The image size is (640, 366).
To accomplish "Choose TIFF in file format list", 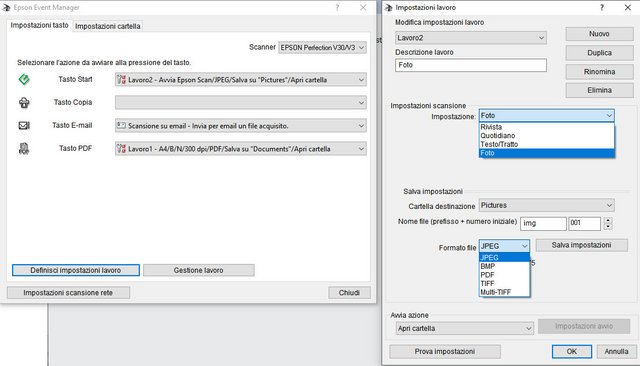I will coord(504,283).
